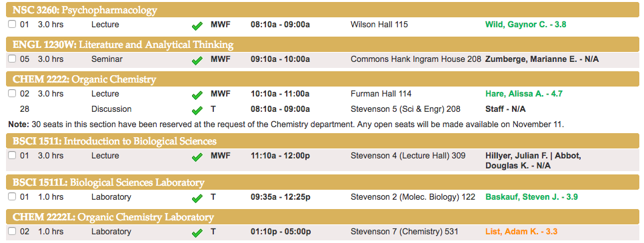The image size is (644, 243).
Task: Click green checkmark for CHEM 2222 Lecture
Action: [x=197, y=95]
